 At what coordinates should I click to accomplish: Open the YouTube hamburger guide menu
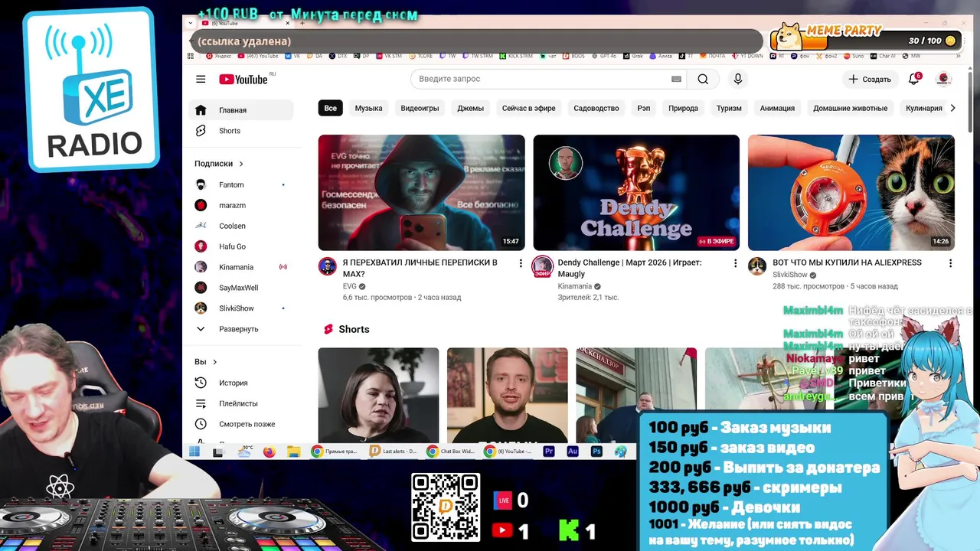(x=201, y=79)
